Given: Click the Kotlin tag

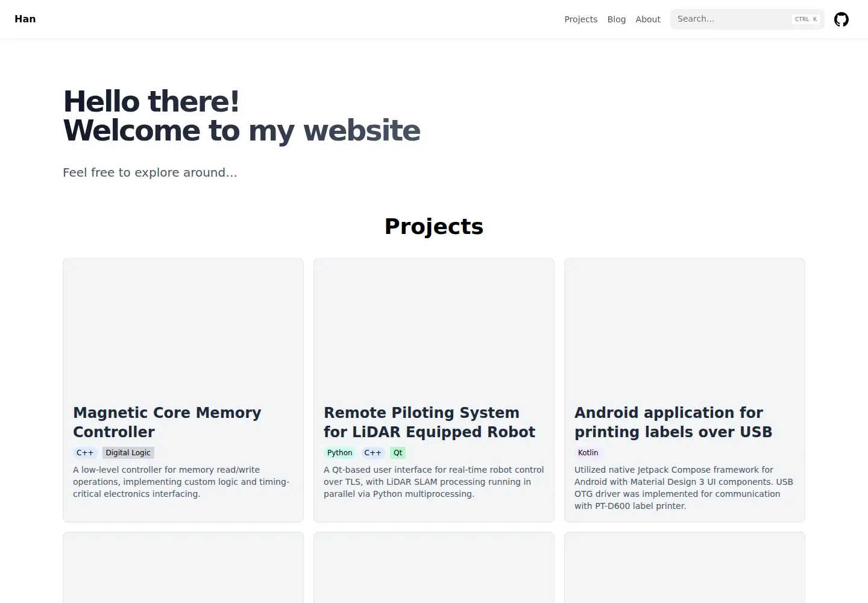Looking at the screenshot, I should 588,453.
